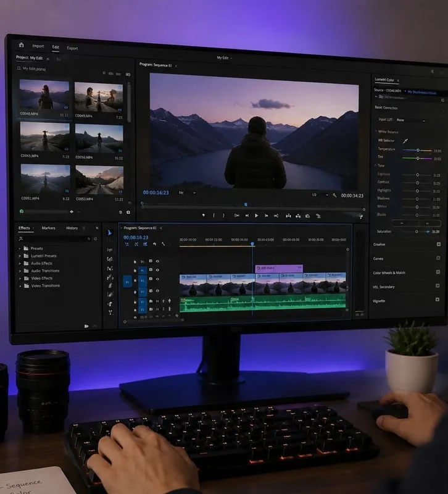Open the History panel tab
The image size is (448, 494).
tap(72, 228)
